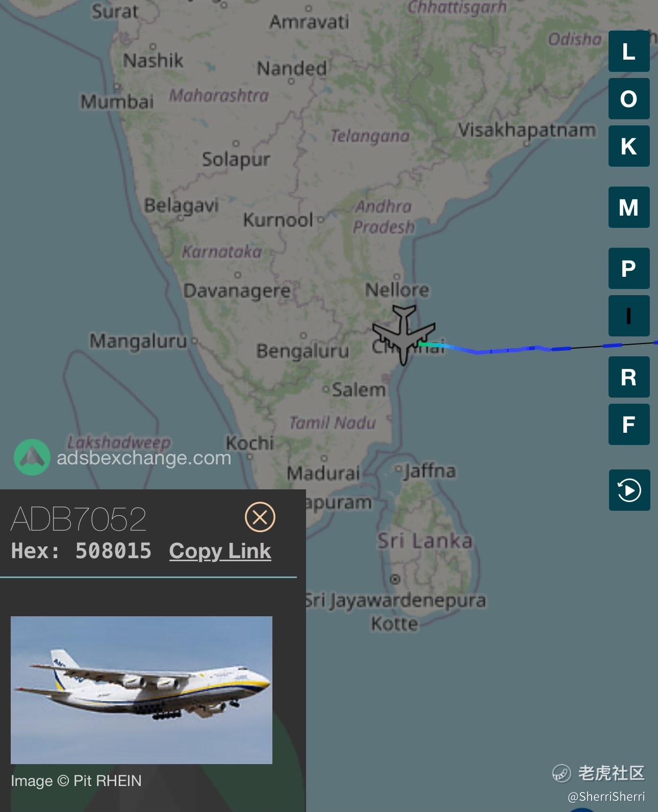Toggle the L map button

tap(628, 51)
